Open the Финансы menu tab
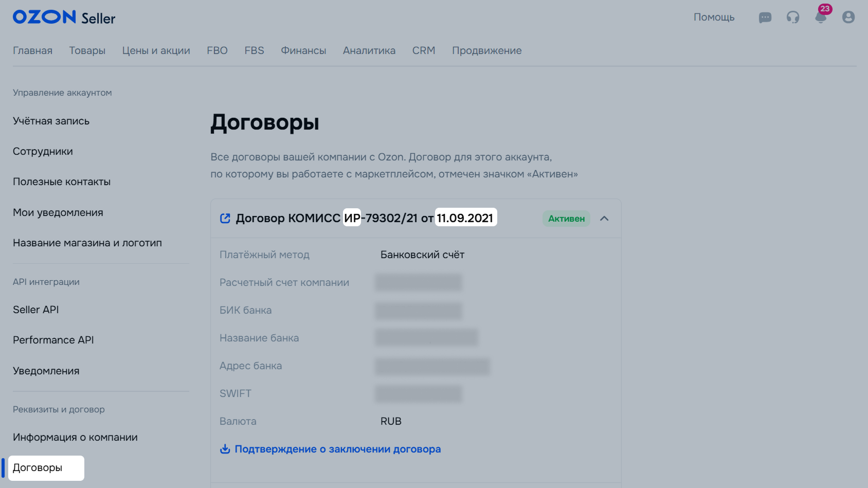This screenshot has width=868, height=488. tap(303, 50)
